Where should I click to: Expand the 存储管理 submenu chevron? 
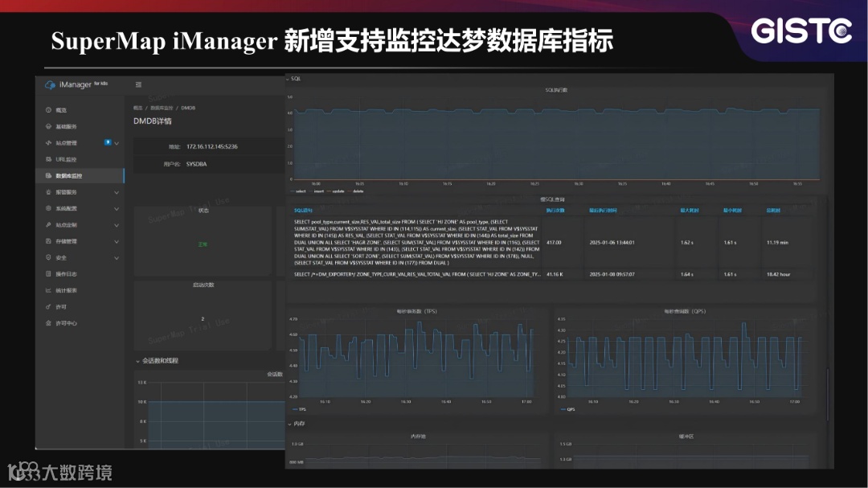coord(117,241)
